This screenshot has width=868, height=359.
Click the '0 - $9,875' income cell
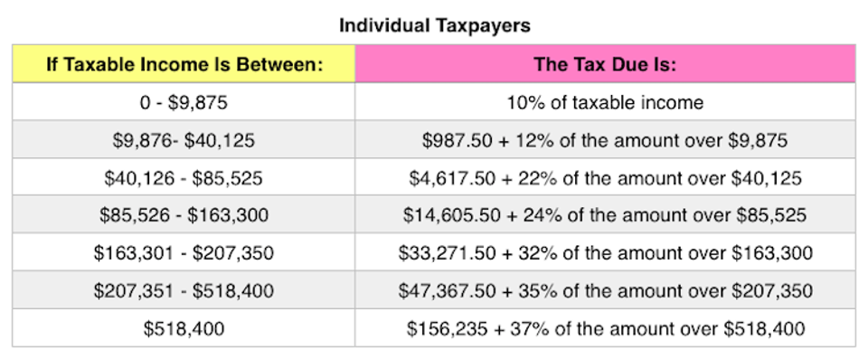[184, 101]
